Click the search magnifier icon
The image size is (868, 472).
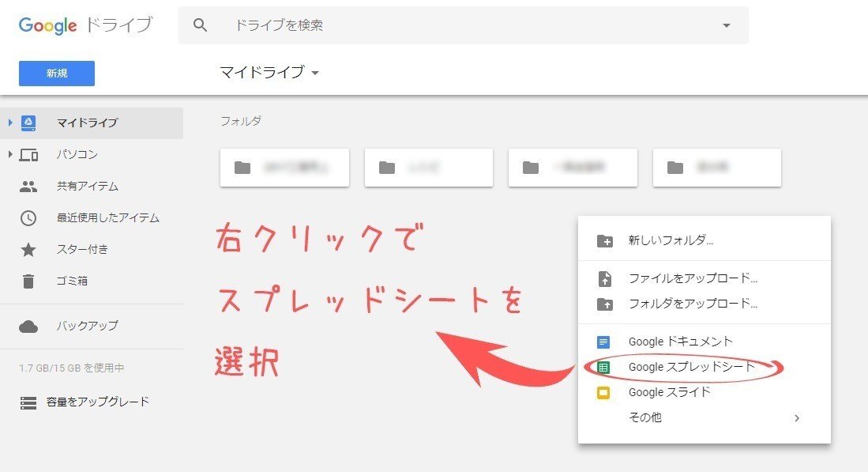coord(200,25)
